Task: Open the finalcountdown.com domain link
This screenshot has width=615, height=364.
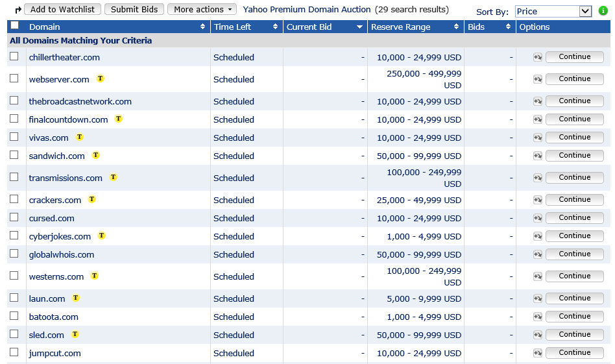Action: [x=68, y=119]
